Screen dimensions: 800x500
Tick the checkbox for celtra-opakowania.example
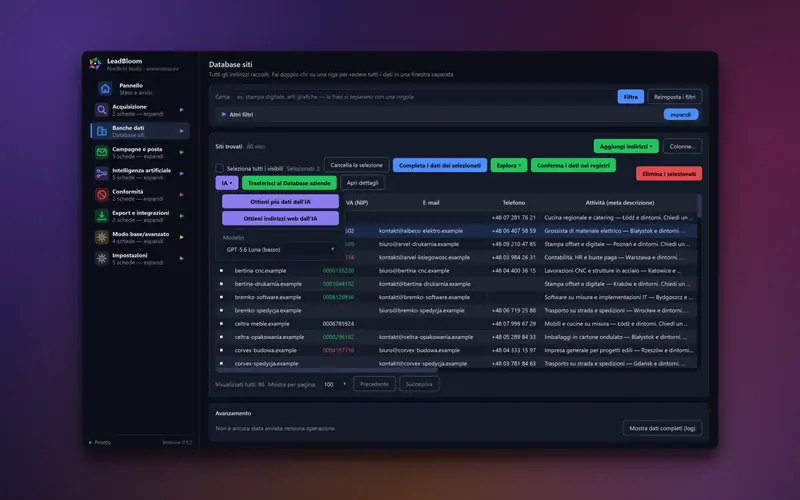(221, 337)
